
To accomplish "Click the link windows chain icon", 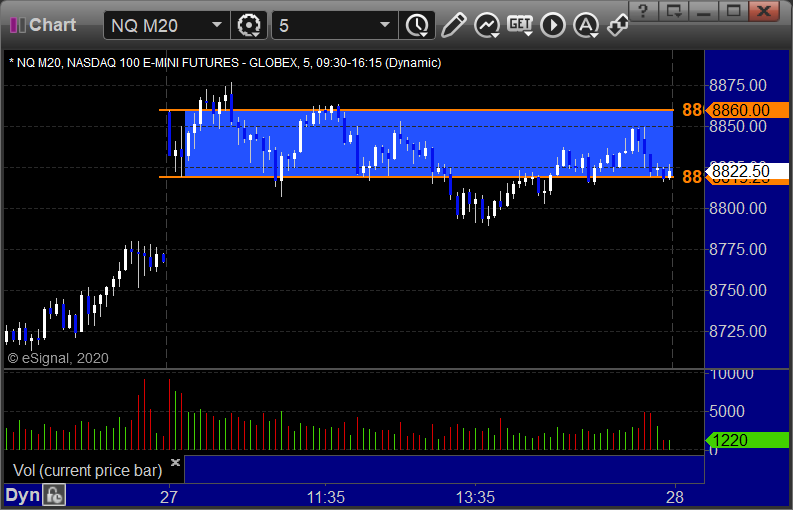I will pos(618,25).
